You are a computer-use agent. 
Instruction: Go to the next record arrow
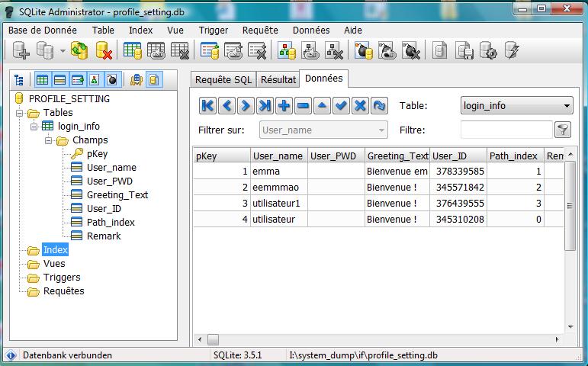(x=245, y=106)
